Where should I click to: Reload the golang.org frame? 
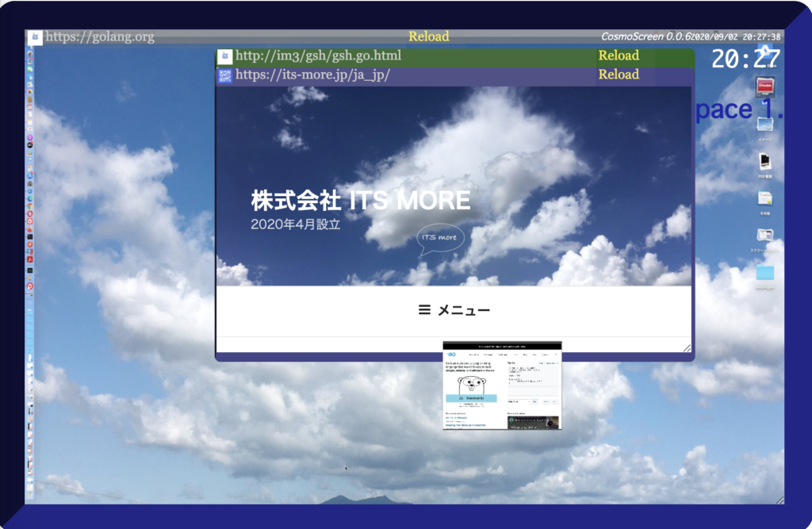point(428,36)
